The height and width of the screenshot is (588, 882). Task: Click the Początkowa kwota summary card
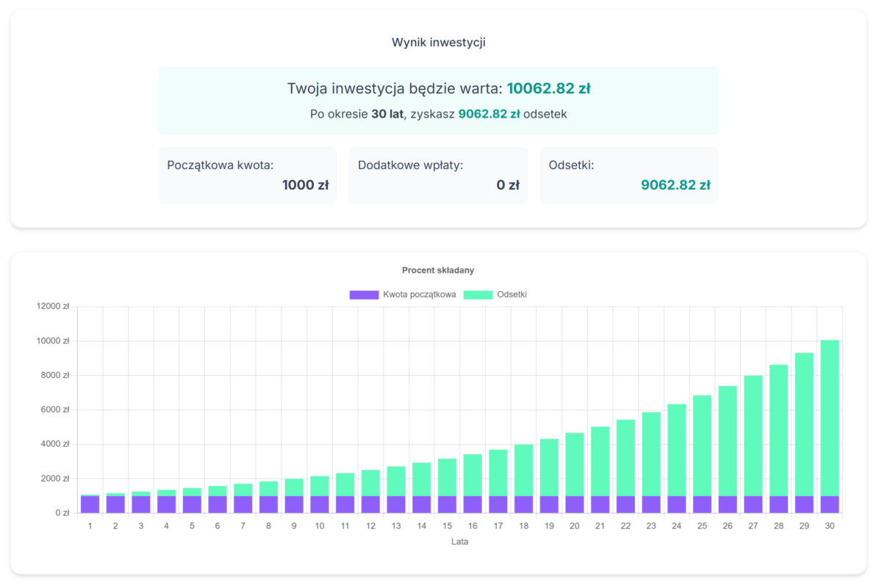[x=248, y=175]
